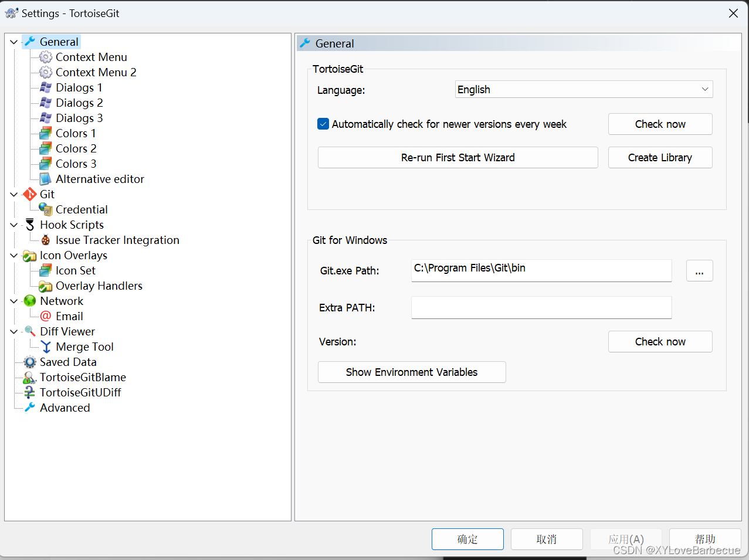Click Show Environment Variables button
The height and width of the screenshot is (560, 749).
(x=412, y=372)
